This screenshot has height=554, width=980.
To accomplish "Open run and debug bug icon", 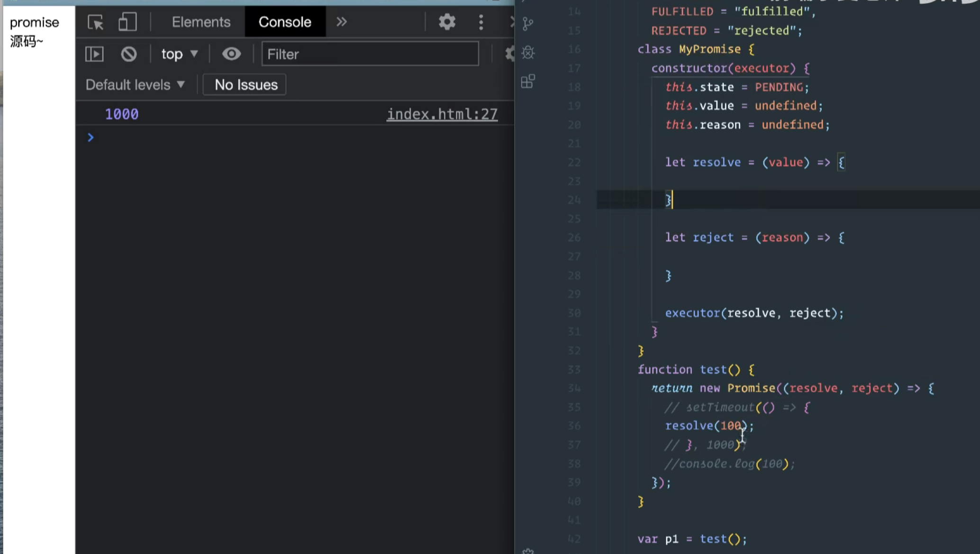I will [528, 52].
